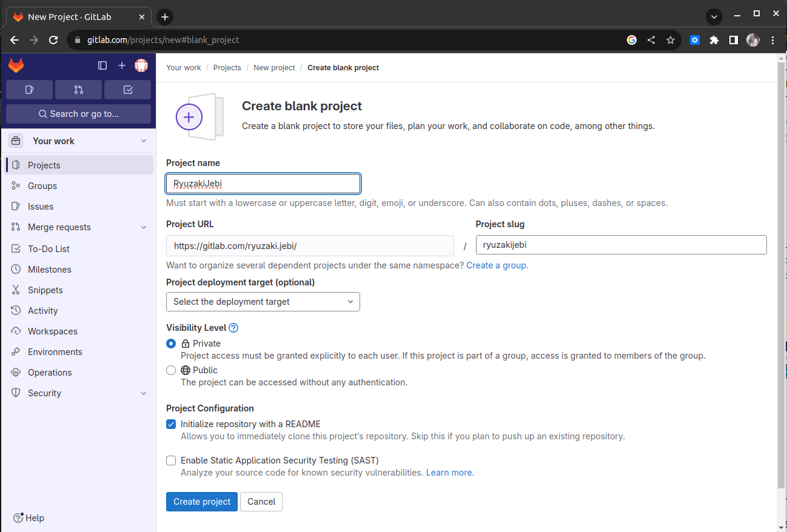The height and width of the screenshot is (532, 787).
Task: Click the Project slug input field
Action: pos(621,245)
